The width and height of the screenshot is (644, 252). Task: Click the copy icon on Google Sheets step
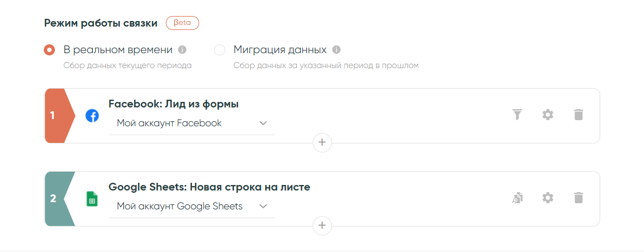coord(517,198)
